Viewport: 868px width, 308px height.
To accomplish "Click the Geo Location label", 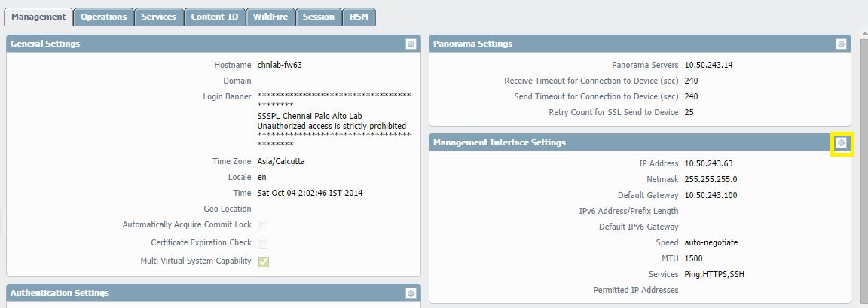I will [x=228, y=209].
